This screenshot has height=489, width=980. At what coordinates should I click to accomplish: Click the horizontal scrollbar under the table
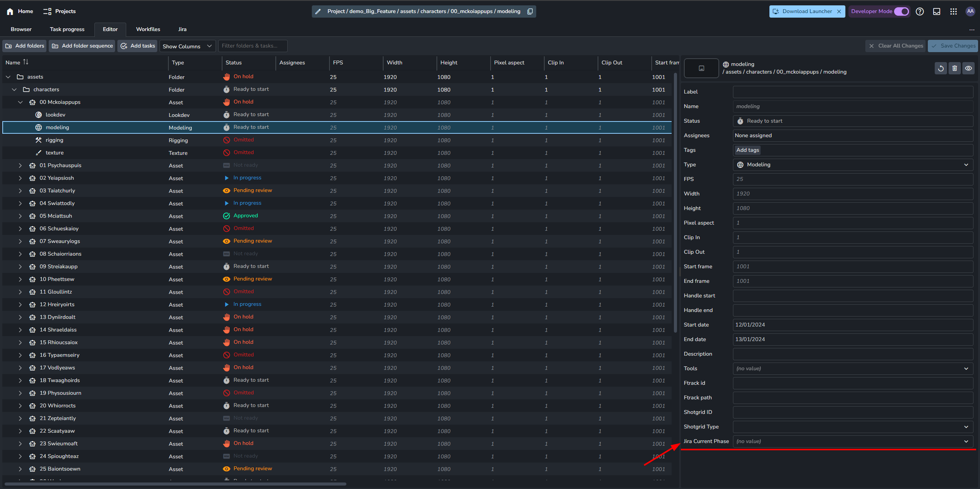click(175, 484)
